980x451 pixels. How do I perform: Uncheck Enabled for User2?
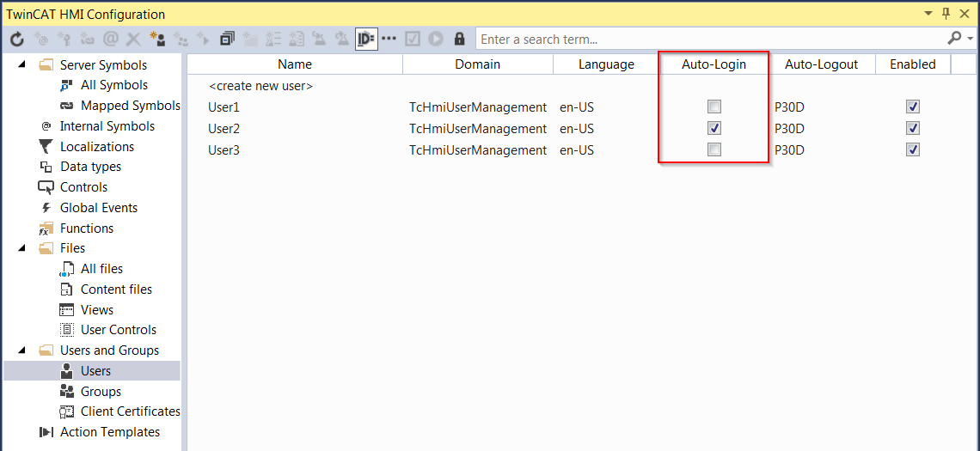click(912, 128)
